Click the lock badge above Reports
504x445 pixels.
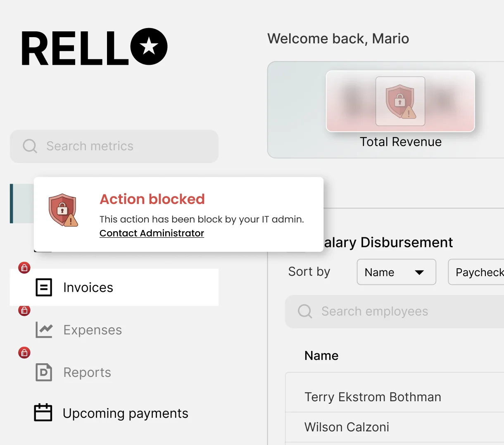(24, 352)
